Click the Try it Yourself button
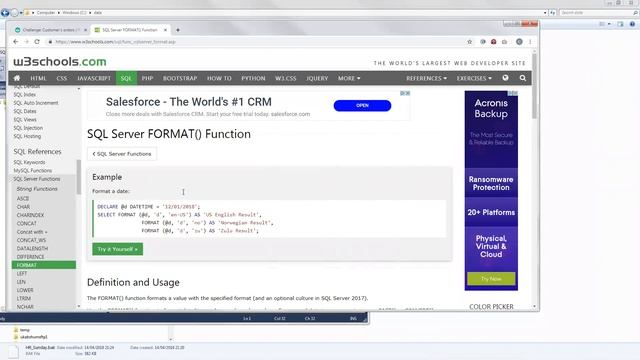640x360 pixels. [x=118, y=249]
